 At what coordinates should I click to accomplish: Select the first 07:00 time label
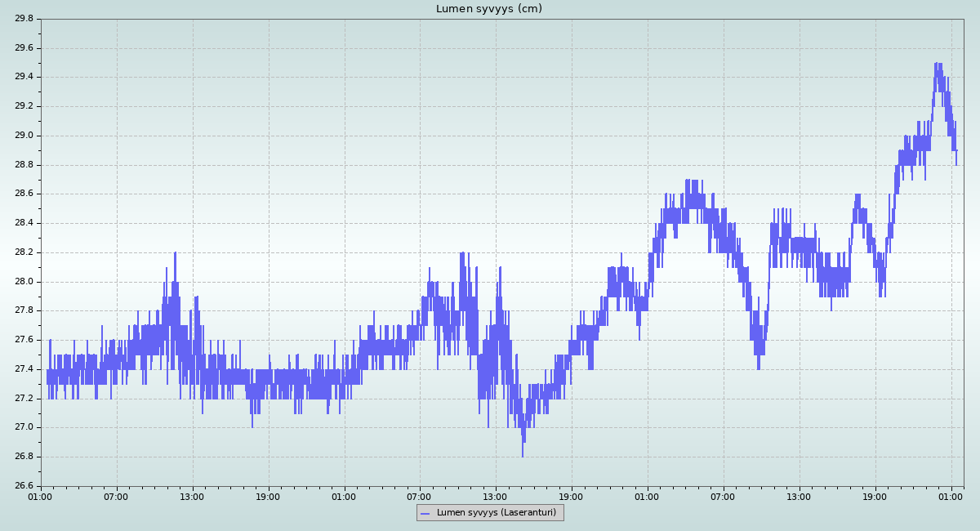point(116,497)
